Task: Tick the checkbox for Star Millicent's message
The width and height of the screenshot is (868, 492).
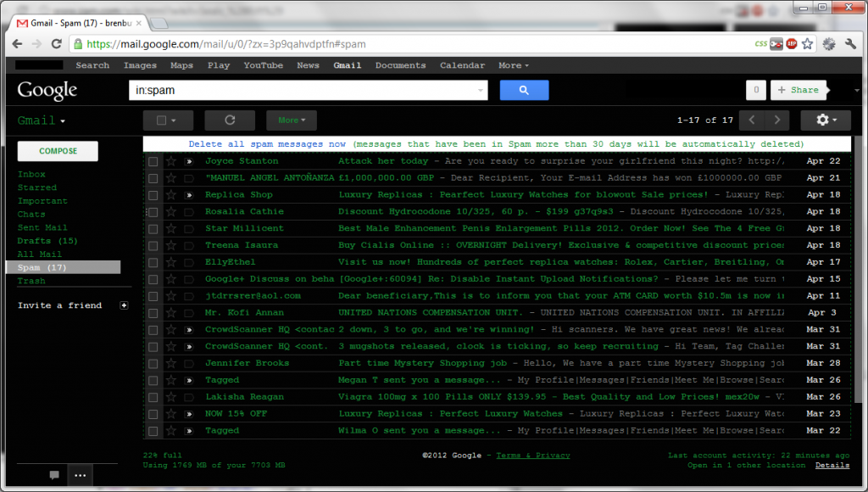Action: point(153,229)
